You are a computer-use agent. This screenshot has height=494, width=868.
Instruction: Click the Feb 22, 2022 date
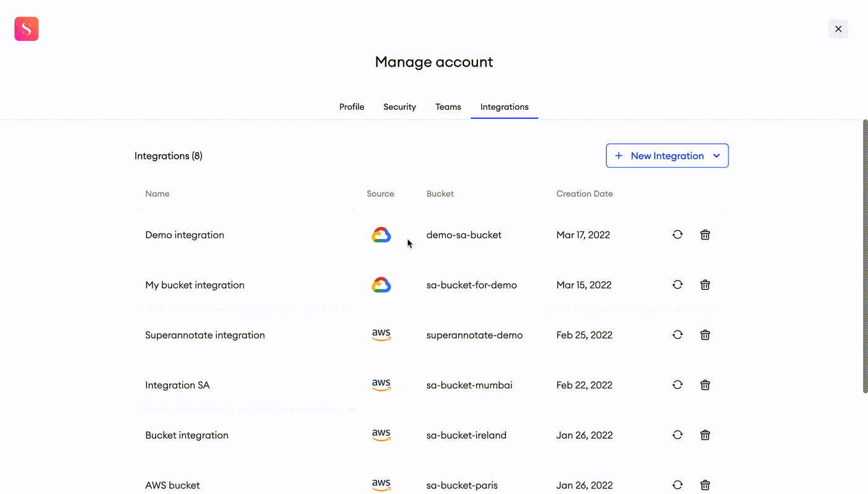(585, 385)
